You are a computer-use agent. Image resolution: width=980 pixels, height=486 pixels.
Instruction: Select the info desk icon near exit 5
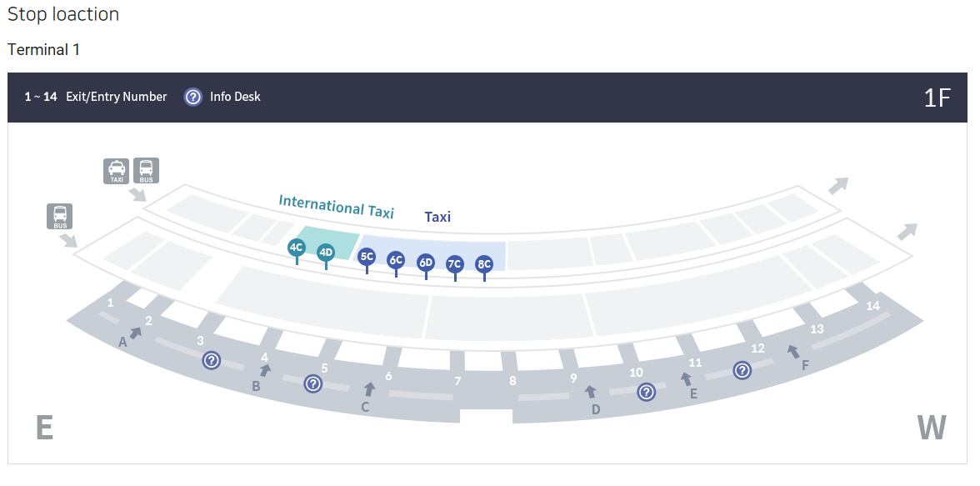(x=312, y=383)
